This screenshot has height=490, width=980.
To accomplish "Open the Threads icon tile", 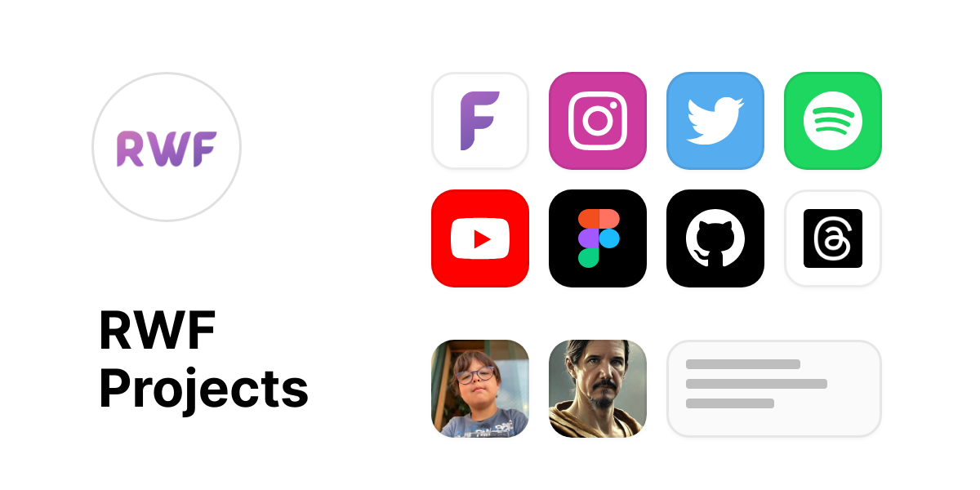I will coord(833,238).
